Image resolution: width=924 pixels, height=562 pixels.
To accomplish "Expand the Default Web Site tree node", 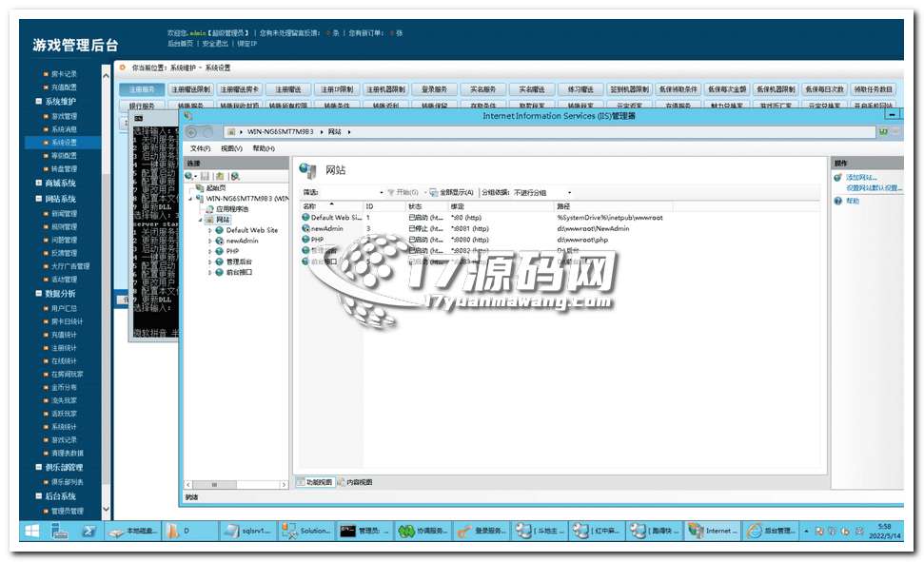I will coord(210,230).
